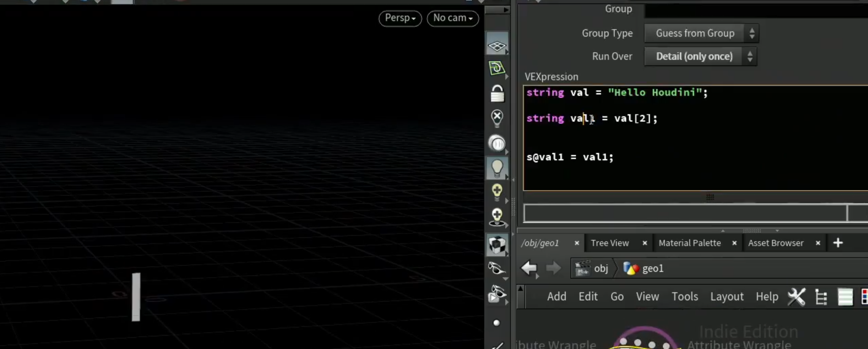868x349 pixels.
Task: Toggle the lock camera padlock icon
Action: click(x=497, y=93)
